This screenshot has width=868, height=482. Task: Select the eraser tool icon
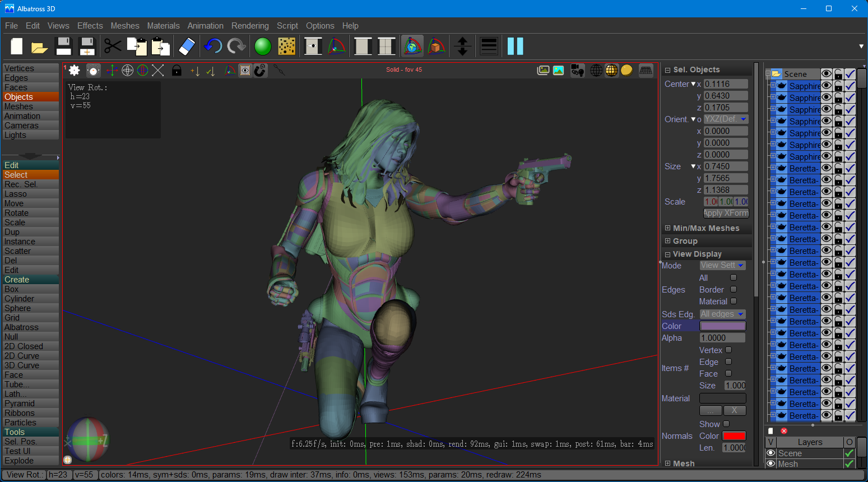coord(187,47)
